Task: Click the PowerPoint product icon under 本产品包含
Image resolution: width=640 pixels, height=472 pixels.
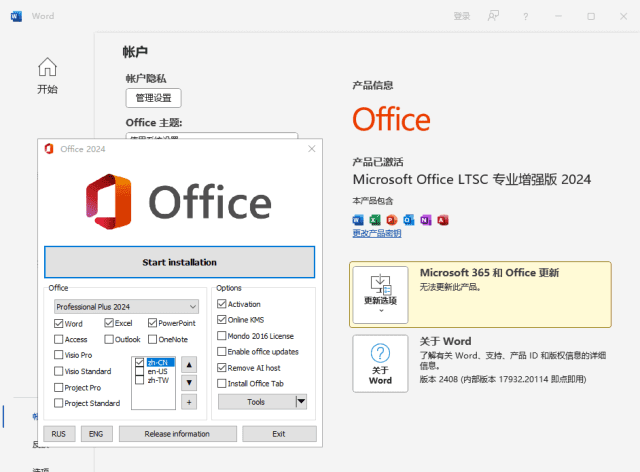Action: click(x=392, y=220)
